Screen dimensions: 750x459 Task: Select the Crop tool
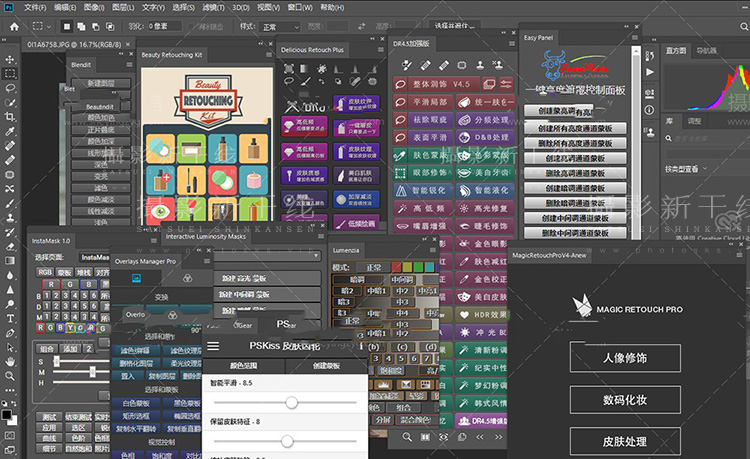click(x=10, y=117)
